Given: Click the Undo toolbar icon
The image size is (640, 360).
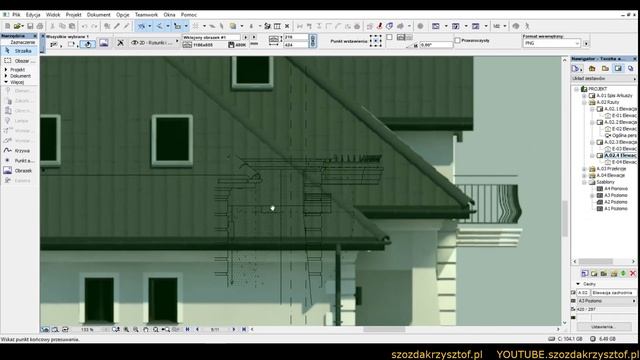Looking at the screenshot, I should coord(84,26).
